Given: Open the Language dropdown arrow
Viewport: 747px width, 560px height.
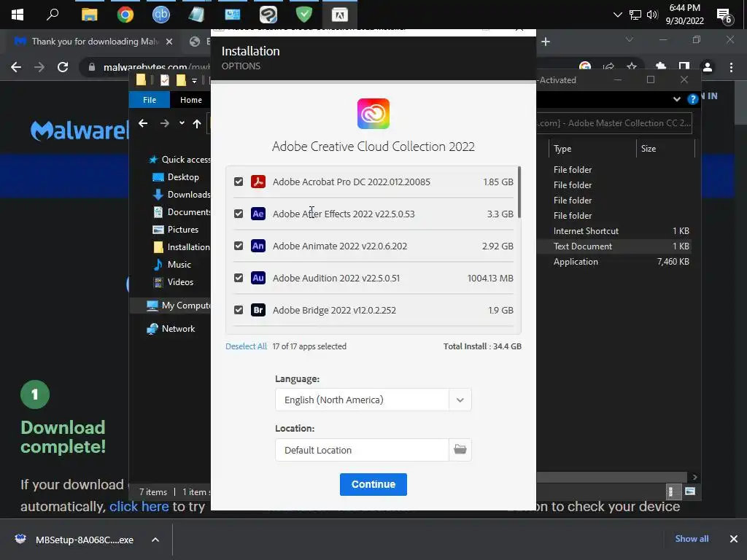Looking at the screenshot, I should [460, 400].
